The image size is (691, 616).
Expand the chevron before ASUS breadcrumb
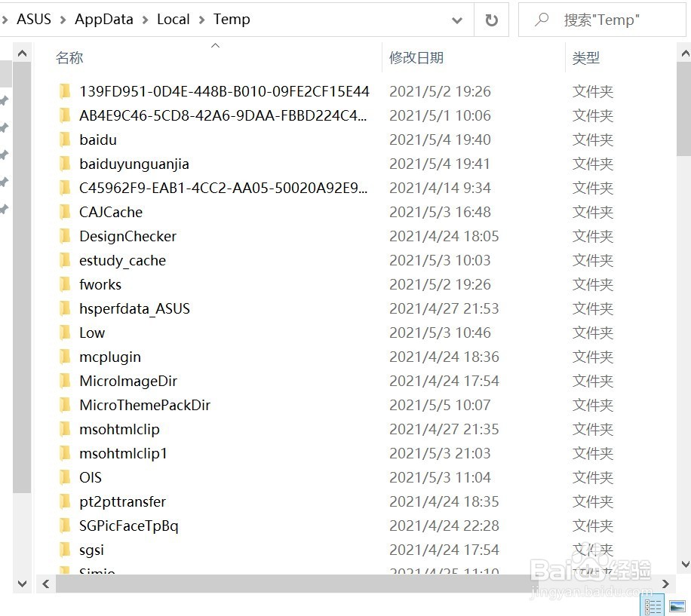click(5, 20)
